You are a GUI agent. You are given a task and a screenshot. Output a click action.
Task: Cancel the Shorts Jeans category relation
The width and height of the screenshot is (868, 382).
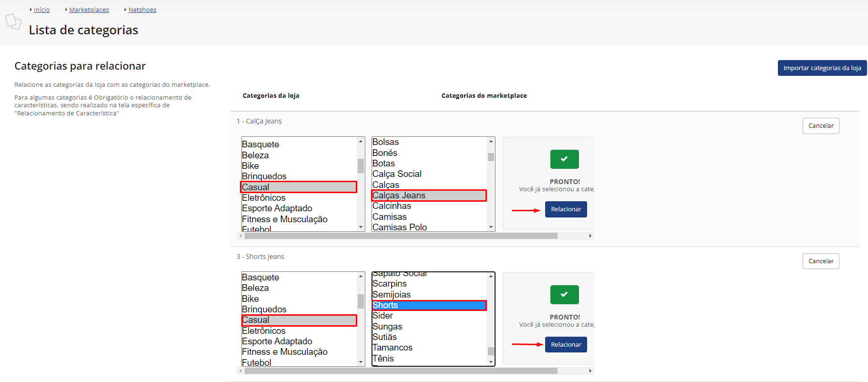point(820,261)
